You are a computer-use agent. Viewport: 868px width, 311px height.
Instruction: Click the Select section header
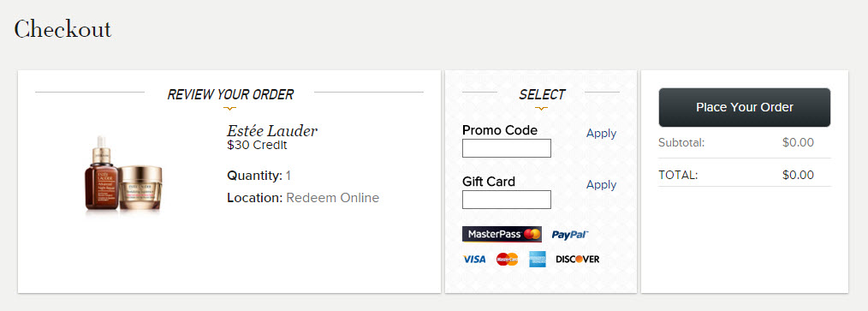click(542, 94)
